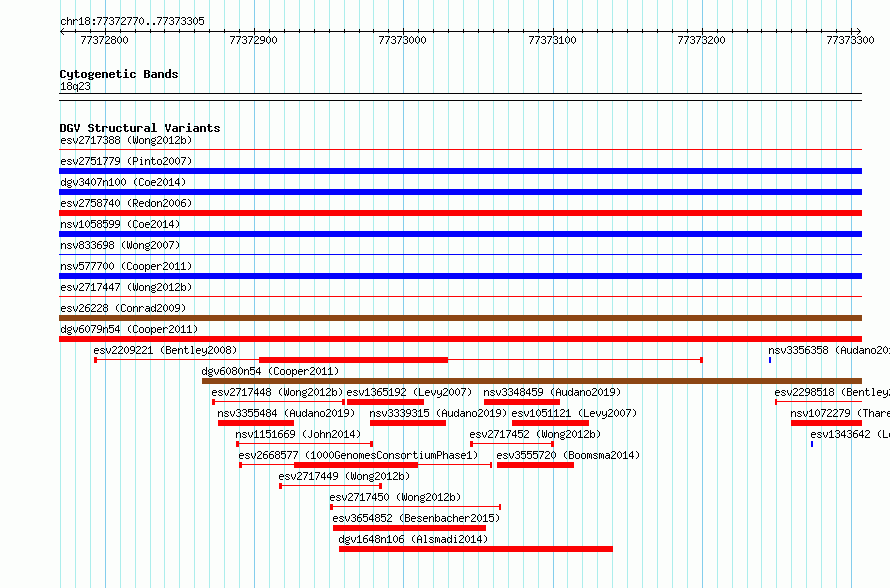Click the nsv577700 (Cooper2011) label
The height and width of the screenshot is (588, 890).
126,266
